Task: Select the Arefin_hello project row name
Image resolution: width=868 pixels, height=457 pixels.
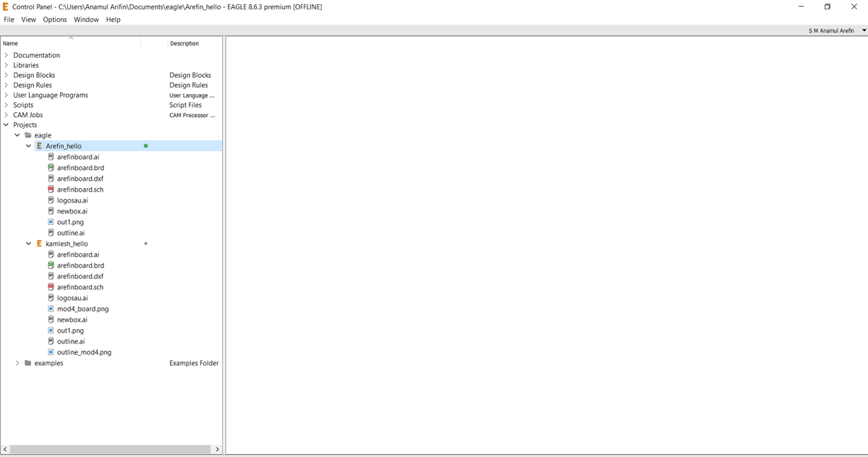Action: pyautogui.click(x=64, y=146)
